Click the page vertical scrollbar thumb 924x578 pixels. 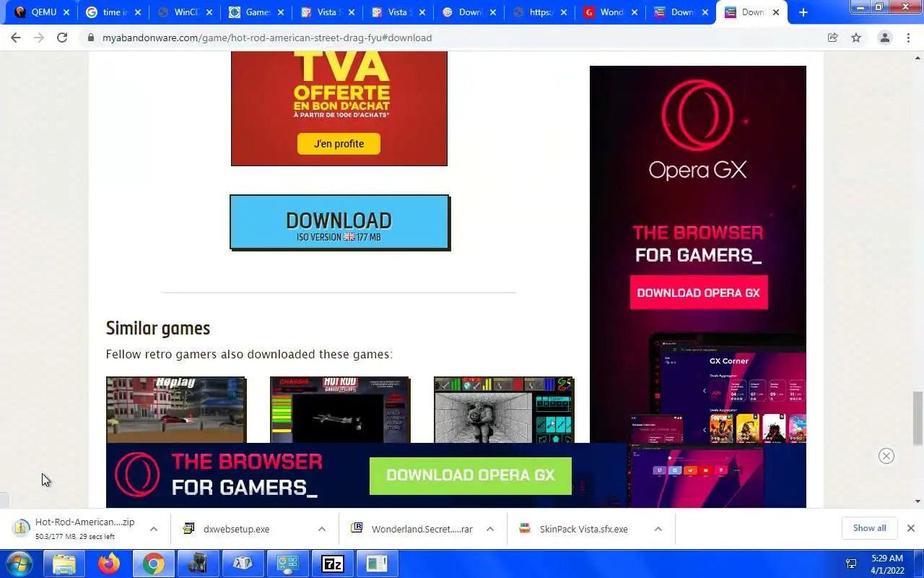(x=918, y=418)
